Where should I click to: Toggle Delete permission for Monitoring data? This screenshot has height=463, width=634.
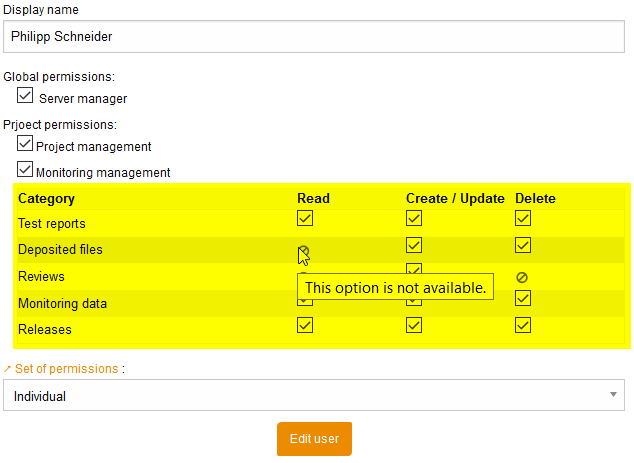523,298
